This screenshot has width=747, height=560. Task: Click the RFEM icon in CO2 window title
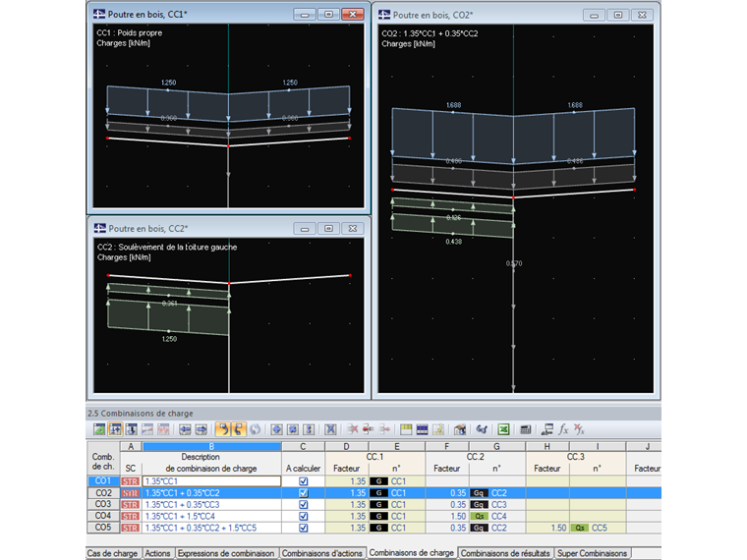pyautogui.click(x=384, y=15)
